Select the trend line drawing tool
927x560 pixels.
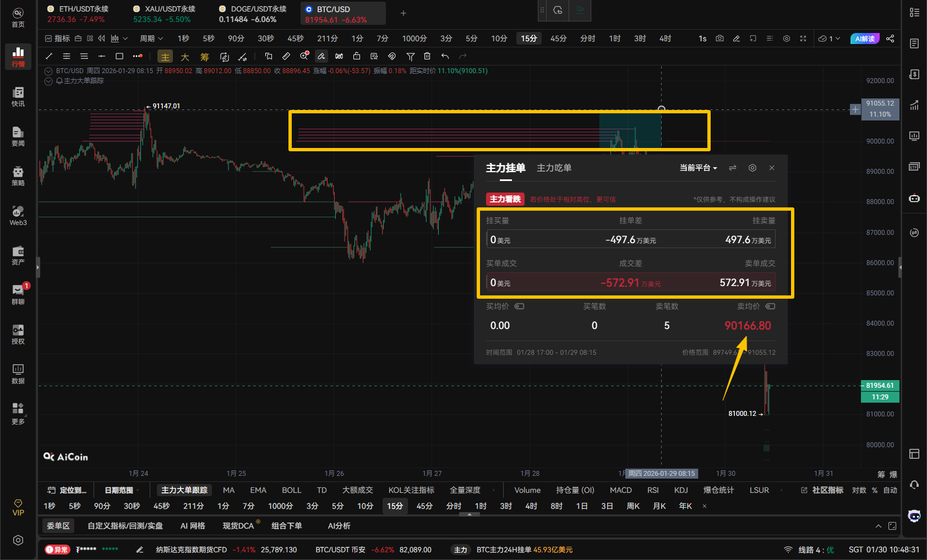(x=48, y=56)
